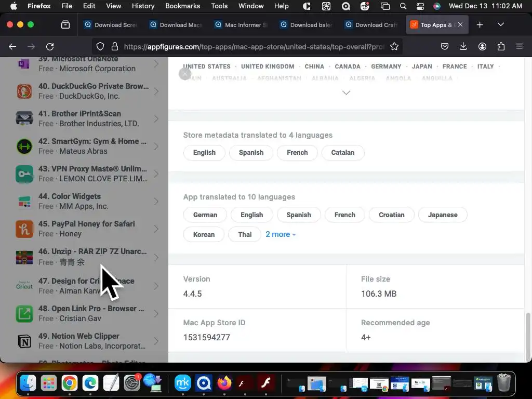The image size is (532, 399).
Task: Open the Bookmarks menu
Action: pyautogui.click(x=182, y=6)
